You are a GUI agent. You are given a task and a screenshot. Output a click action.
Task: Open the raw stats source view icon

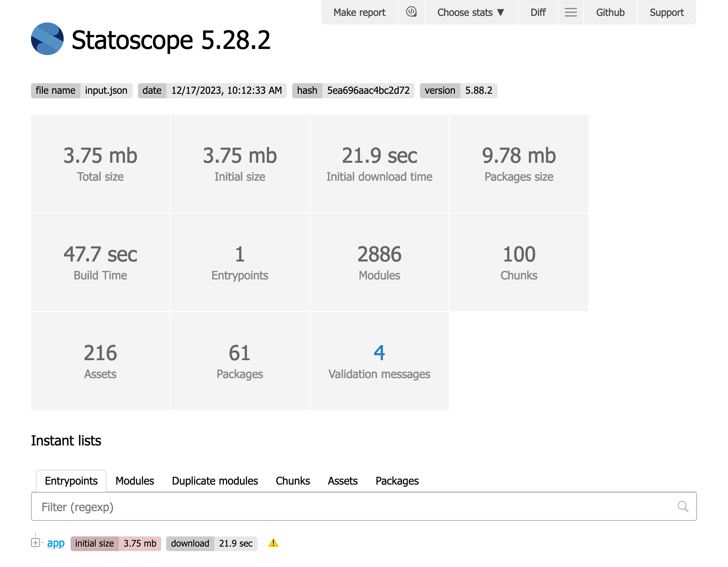pos(412,12)
